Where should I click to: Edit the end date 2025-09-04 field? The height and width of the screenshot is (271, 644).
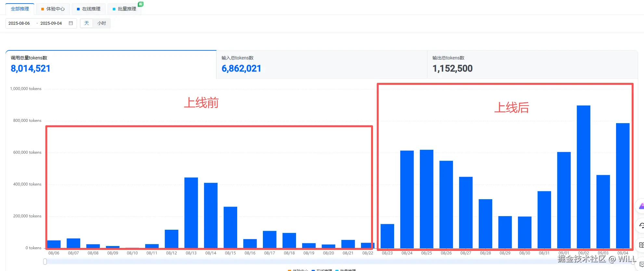[x=51, y=23]
